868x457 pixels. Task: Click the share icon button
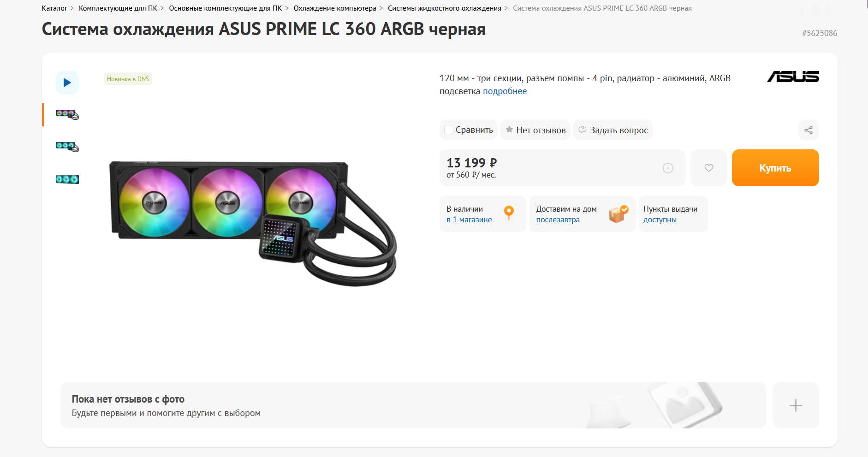[x=809, y=130]
